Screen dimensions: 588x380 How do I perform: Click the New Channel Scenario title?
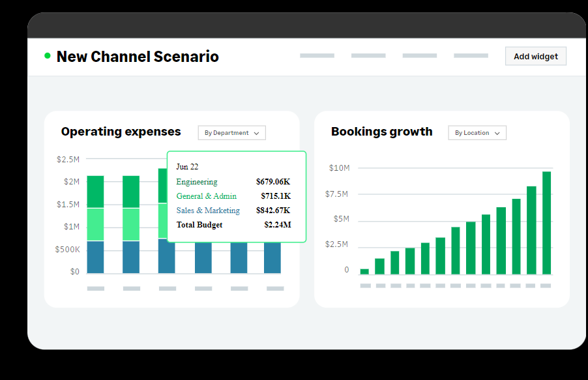click(138, 57)
